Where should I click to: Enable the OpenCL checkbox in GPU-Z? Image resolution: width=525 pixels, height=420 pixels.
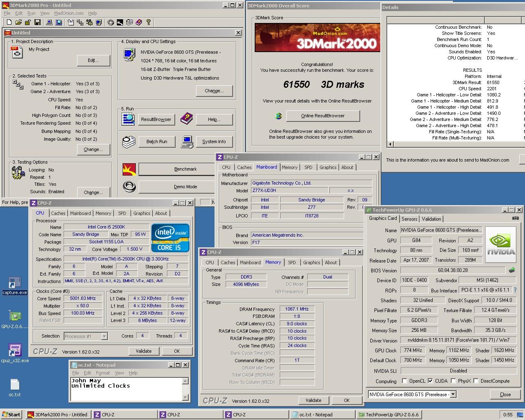[x=404, y=381]
